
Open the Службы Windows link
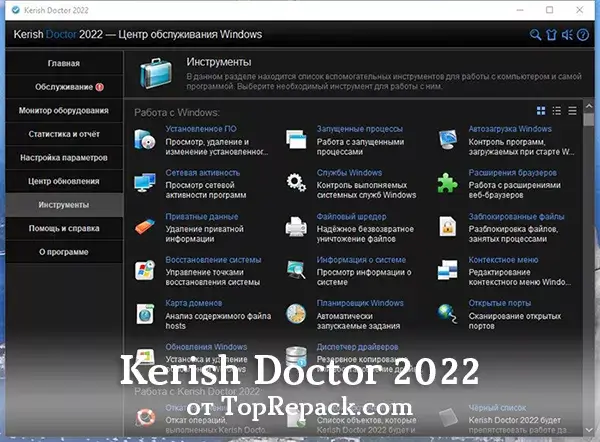click(349, 173)
